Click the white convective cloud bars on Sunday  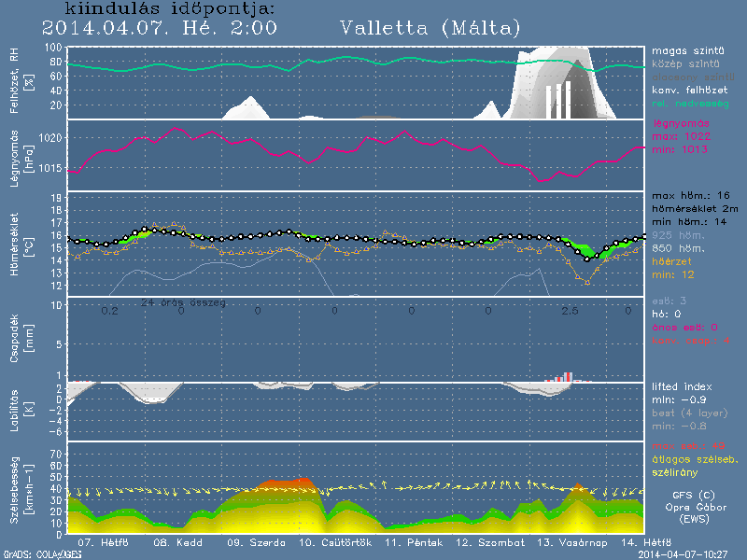point(557,101)
